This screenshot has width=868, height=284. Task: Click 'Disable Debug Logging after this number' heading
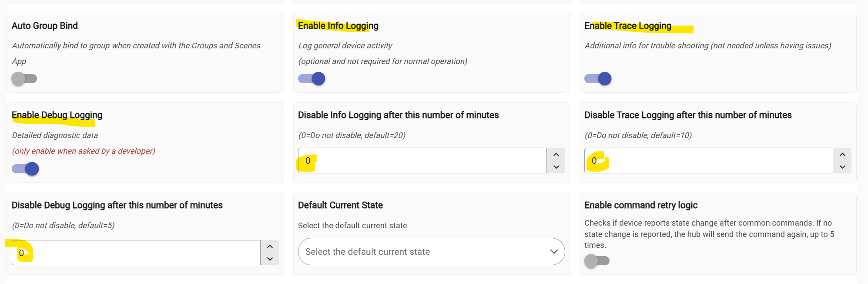click(x=117, y=205)
